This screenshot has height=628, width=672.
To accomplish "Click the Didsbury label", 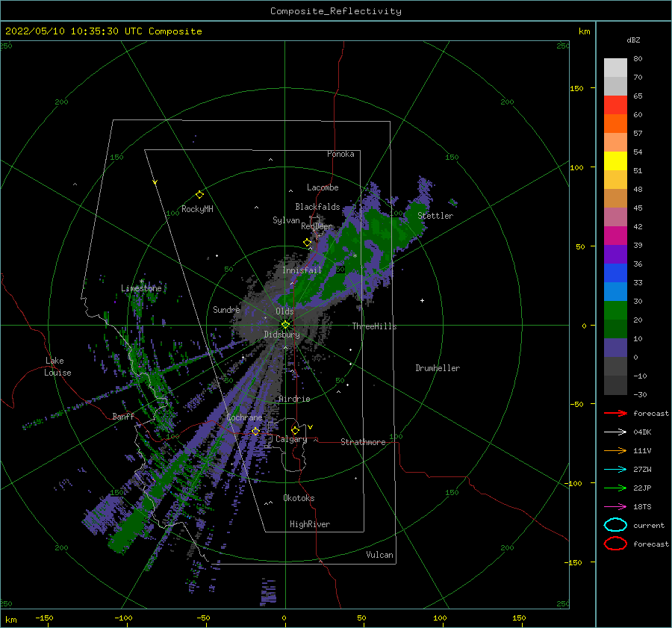I will [x=281, y=335].
